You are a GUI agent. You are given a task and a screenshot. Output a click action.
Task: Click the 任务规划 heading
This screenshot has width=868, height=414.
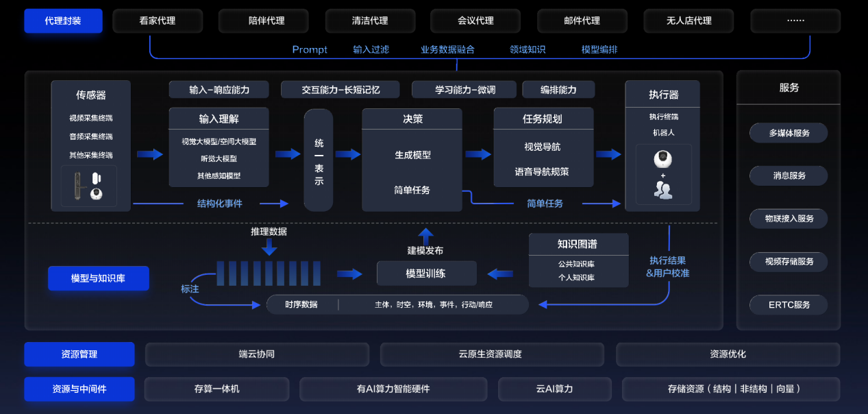click(x=543, y=119)
